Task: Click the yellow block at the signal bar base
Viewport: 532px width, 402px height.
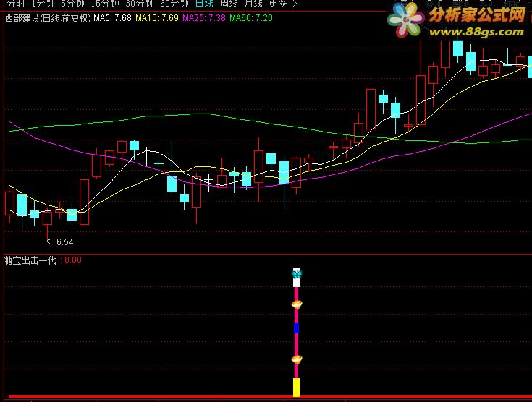Action: (297, 387)
